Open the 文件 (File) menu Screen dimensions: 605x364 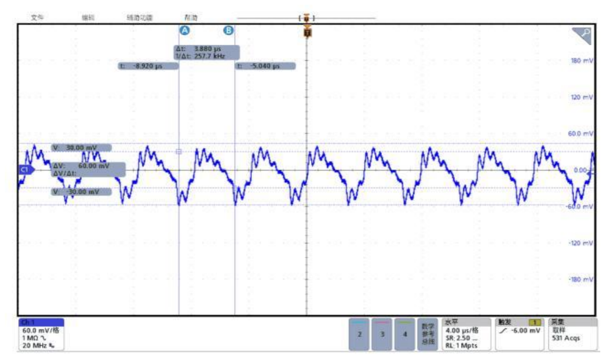tap(37, 17)
